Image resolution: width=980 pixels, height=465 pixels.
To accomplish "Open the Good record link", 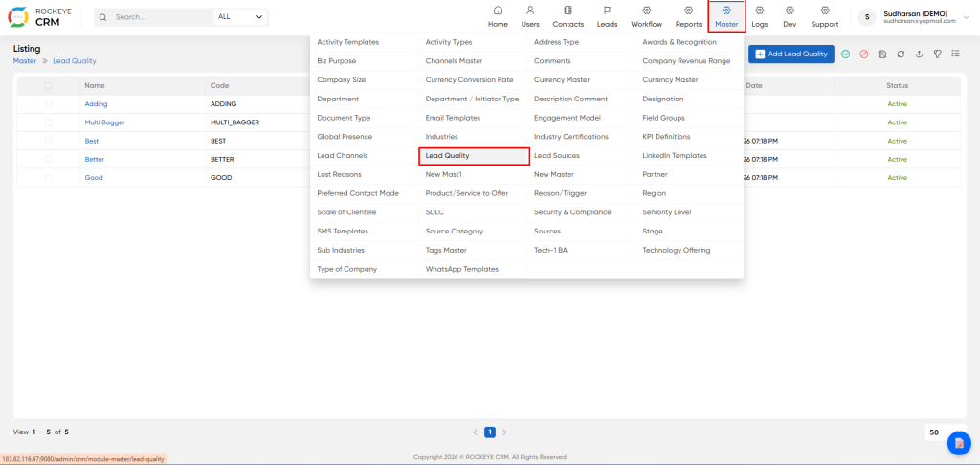I will tap(94, 178).
